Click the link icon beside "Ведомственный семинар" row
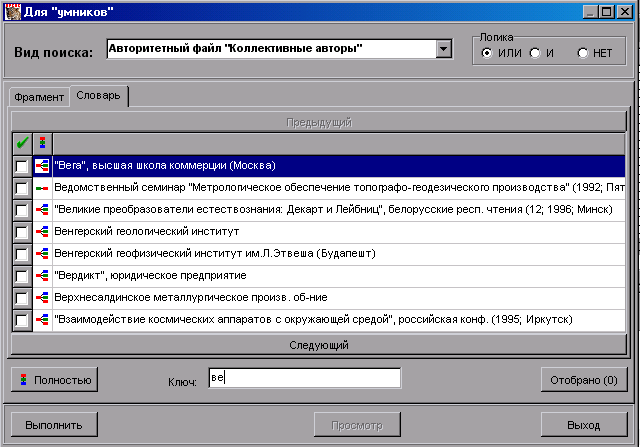The height and width of the screenshot is (447, 640). click(42, 188)
